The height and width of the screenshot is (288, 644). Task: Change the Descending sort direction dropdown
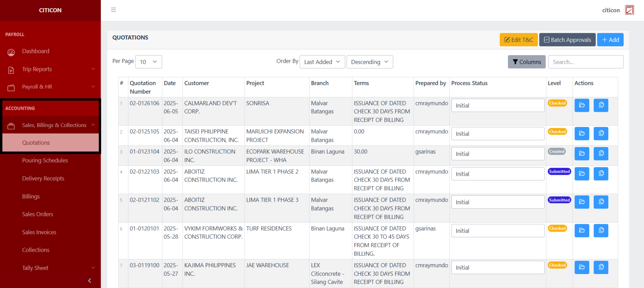point(369,62)
